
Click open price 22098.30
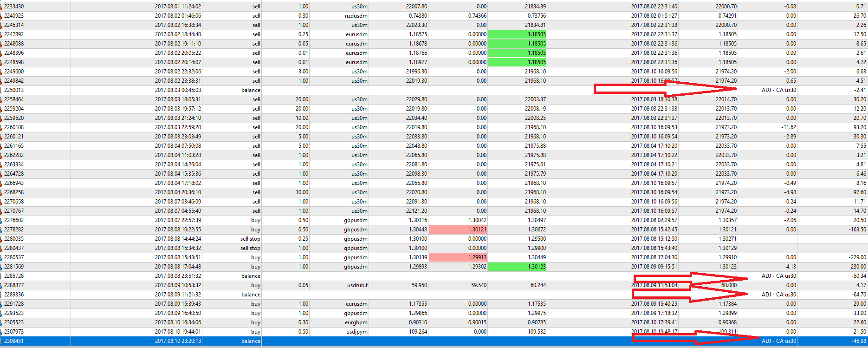416,174
